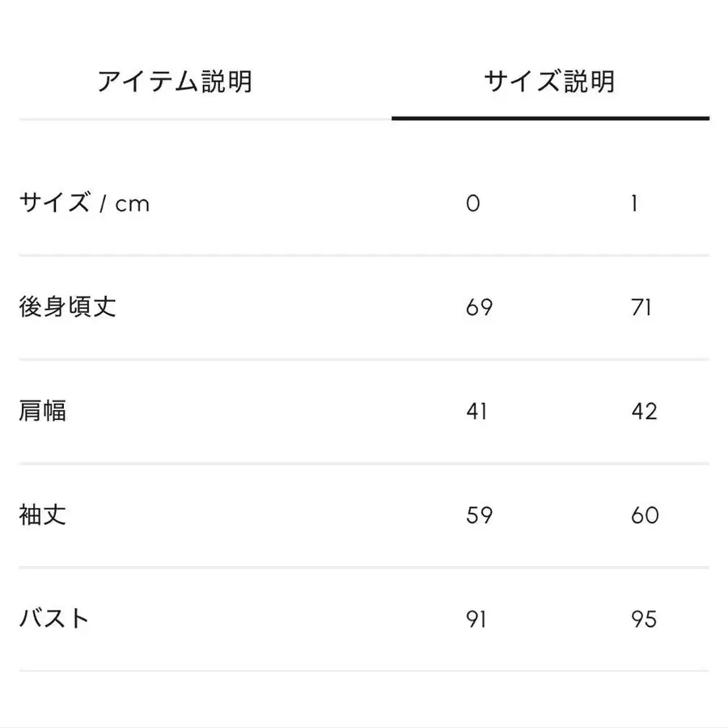
Task: Select the bust value 91
Action: pyautogui.click(x=477, y=618)
